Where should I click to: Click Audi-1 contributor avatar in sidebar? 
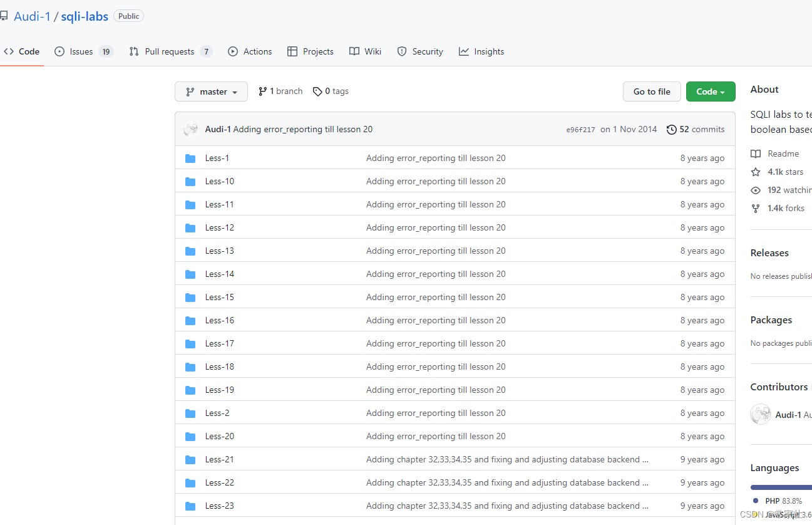pyautogui.click(x=761, y=414)
